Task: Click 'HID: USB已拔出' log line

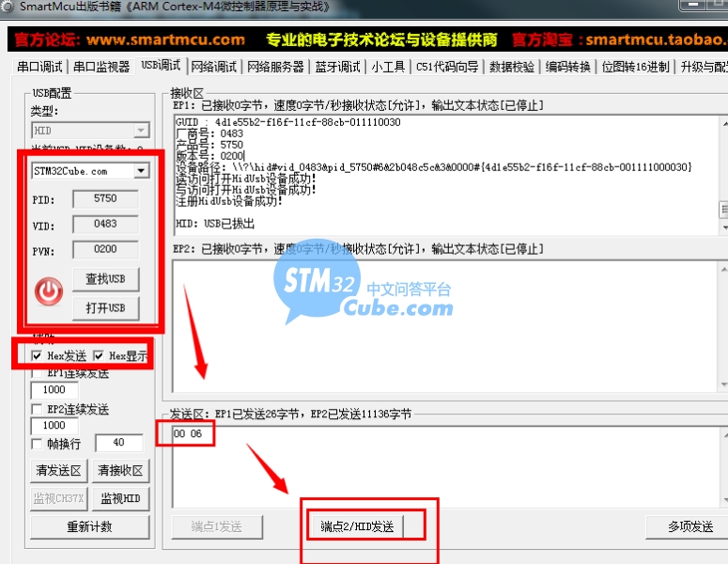Action: pyautogui.click(x=215, y=224)
